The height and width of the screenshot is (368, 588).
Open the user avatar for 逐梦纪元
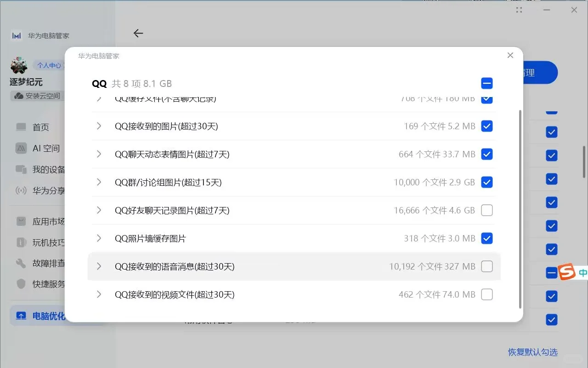coord(19,66)
